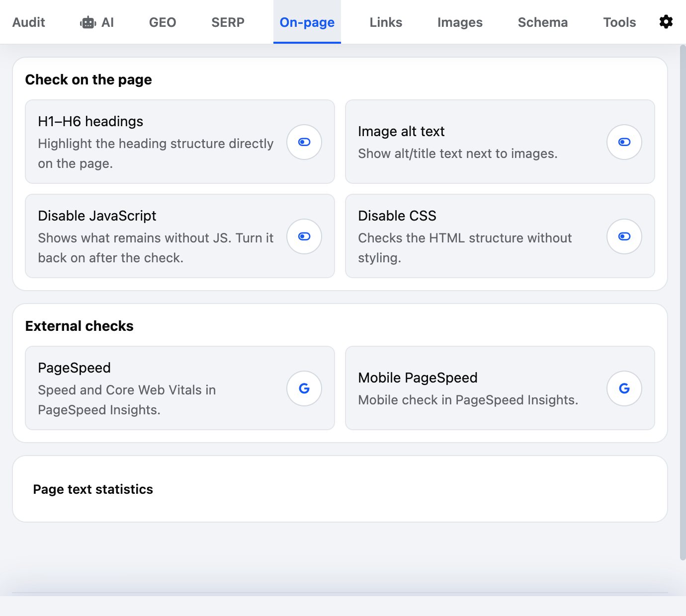The height and width of the screenshot is (616, 686).
Task: Click the H1–H6 headings card title
Action: pyautogui.click(x=90, y=121)
